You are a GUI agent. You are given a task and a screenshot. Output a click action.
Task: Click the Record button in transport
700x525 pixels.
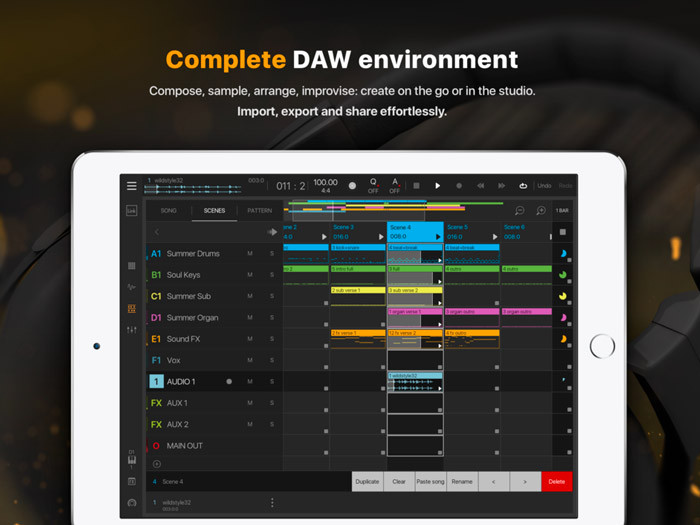[x=459, y=186]
